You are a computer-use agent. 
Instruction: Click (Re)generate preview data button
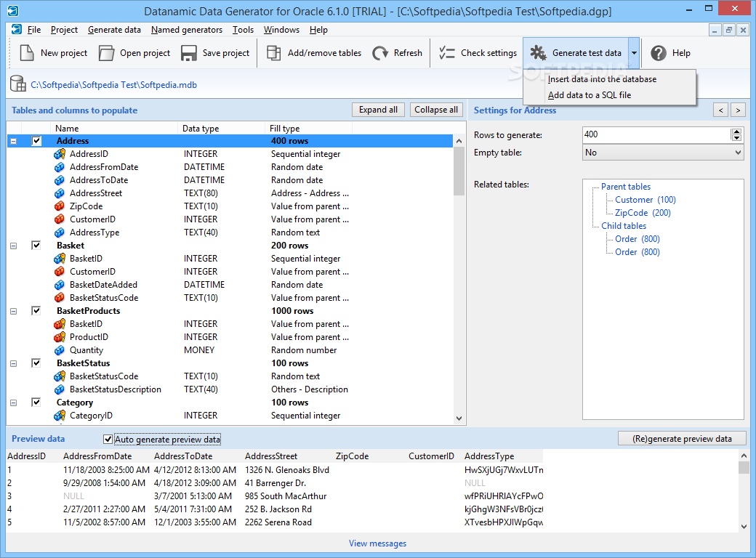click(682, 439)
